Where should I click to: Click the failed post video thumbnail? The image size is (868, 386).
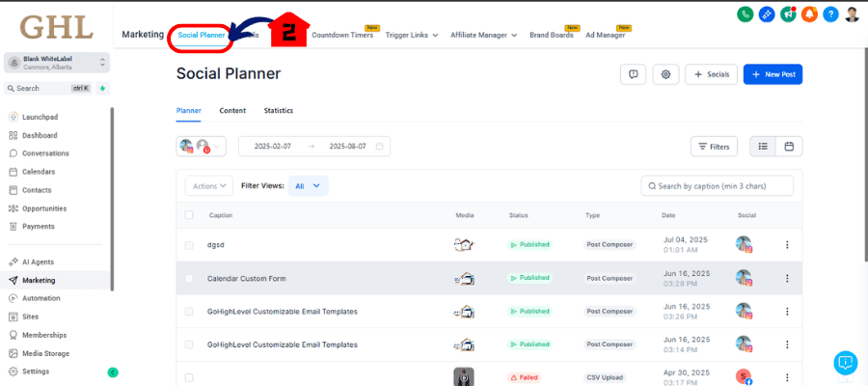[464, 377]
